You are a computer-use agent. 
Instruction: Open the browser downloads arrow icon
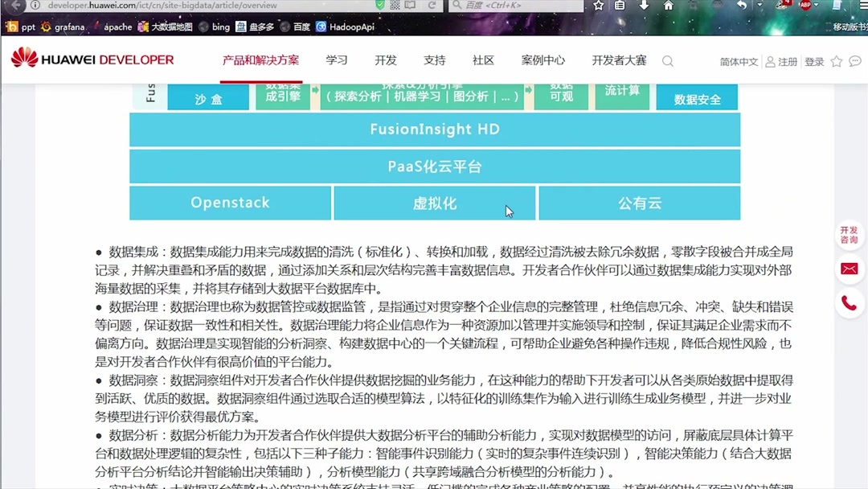point(643,6)
